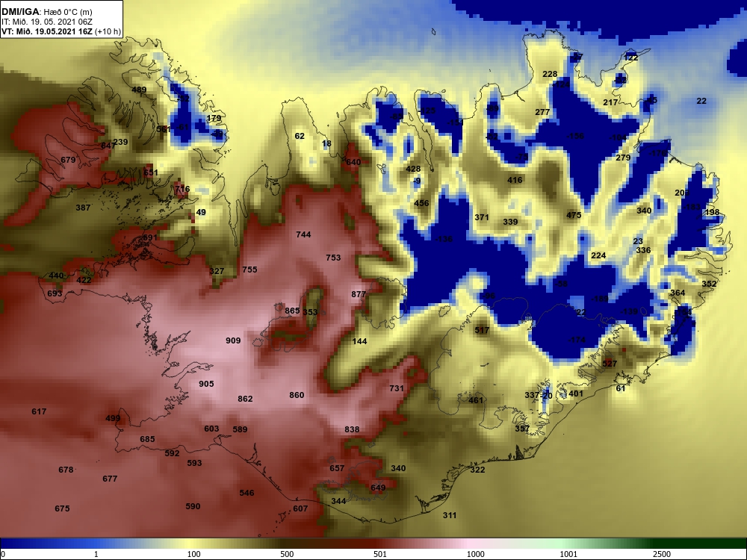Screen dimensions: 747x560
Task: Click the header title "DMI/IGA: Hæð 0°C (m)"
Action: (x=46, y=11)
